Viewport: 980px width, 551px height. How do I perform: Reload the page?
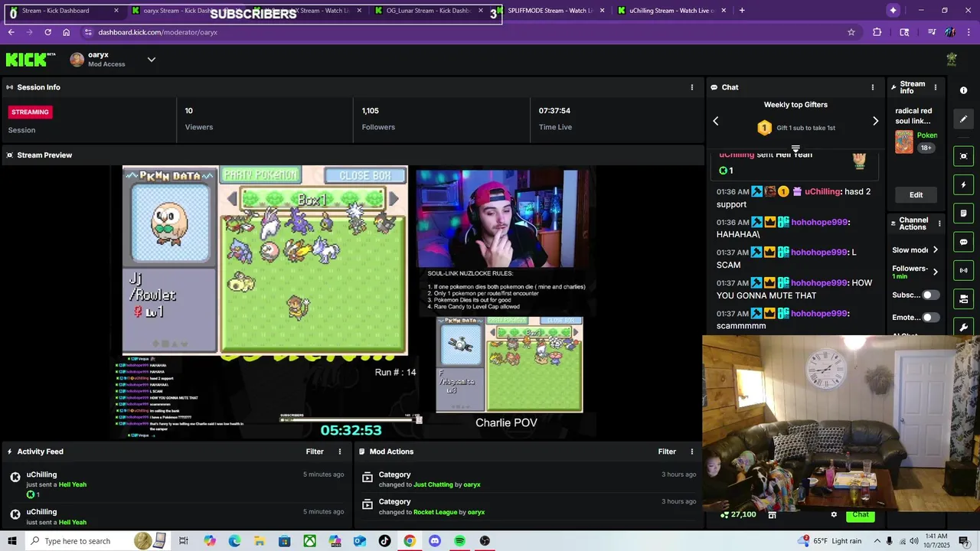47,32
